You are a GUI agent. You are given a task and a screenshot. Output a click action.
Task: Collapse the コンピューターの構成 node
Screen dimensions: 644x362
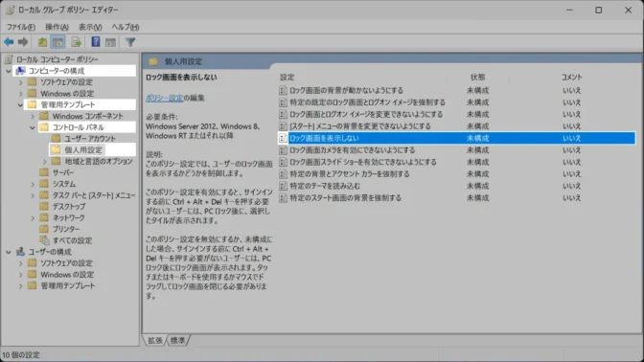click(9, 71)
